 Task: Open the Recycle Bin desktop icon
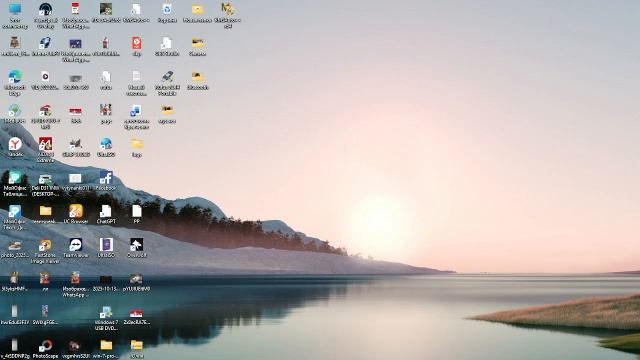tap(167, 9)
